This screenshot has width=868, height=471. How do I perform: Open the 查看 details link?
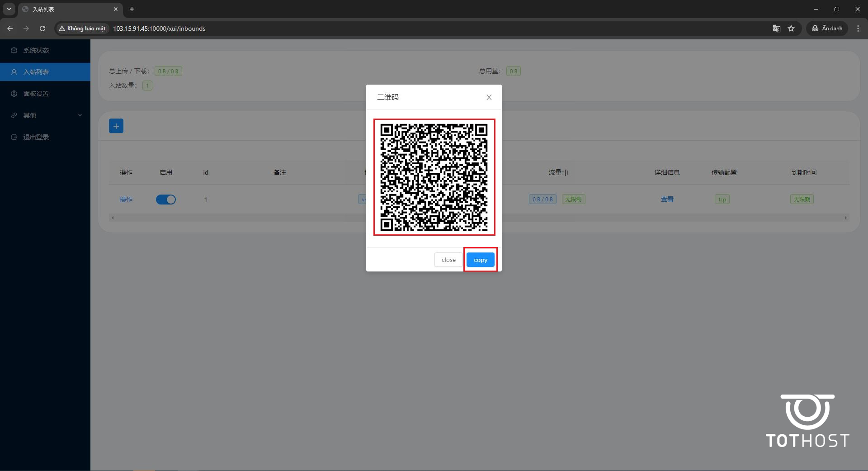667,199
